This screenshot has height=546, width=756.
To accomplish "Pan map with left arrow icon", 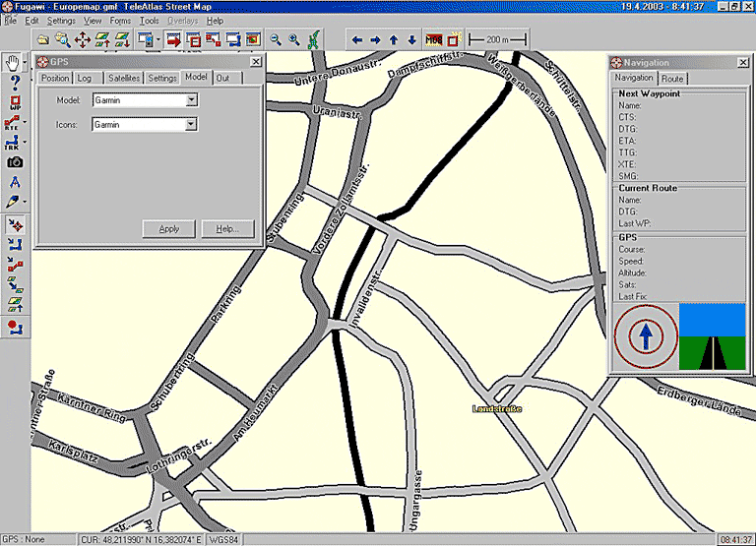I will coord(356,40).
